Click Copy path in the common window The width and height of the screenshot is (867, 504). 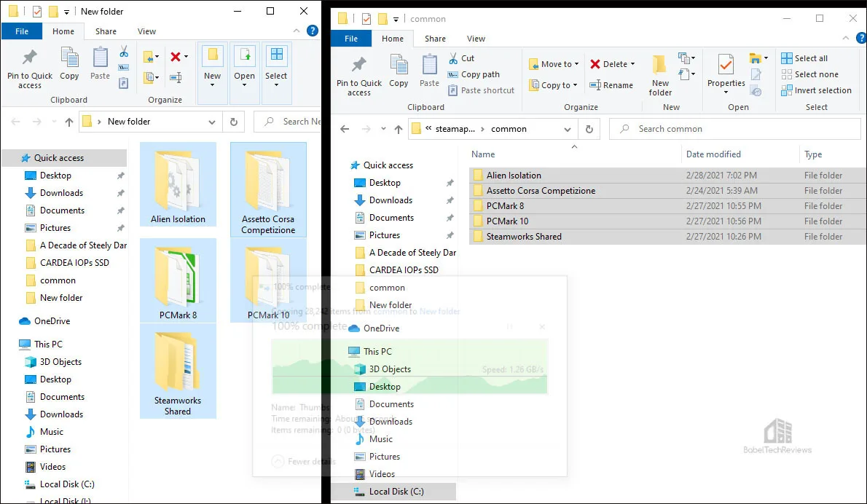coord(474,74)
